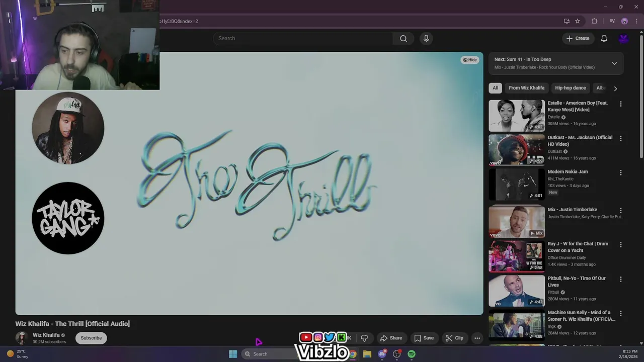This screenshot has width=644, height=362.
Task: Open options menu for Outkast - Ms. Jackson
Action: [620, 138]
